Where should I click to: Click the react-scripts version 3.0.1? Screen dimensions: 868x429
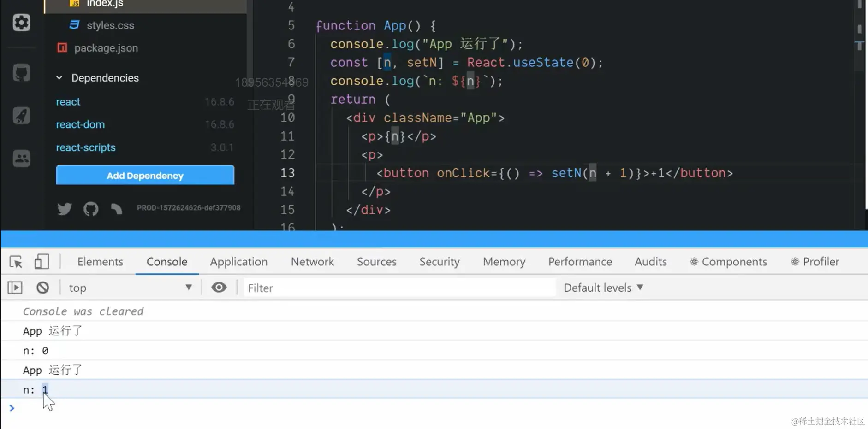[222, 147]
